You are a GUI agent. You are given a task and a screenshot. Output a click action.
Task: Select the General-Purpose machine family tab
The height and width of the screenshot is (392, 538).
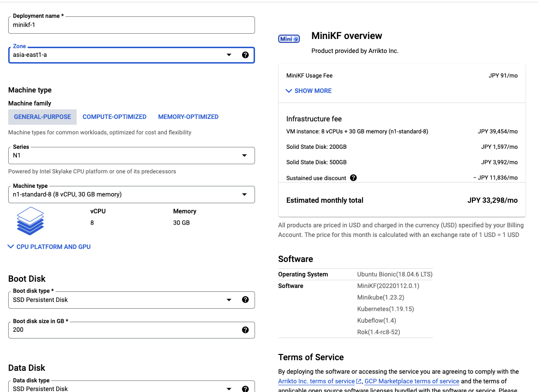tap(42, 117)
